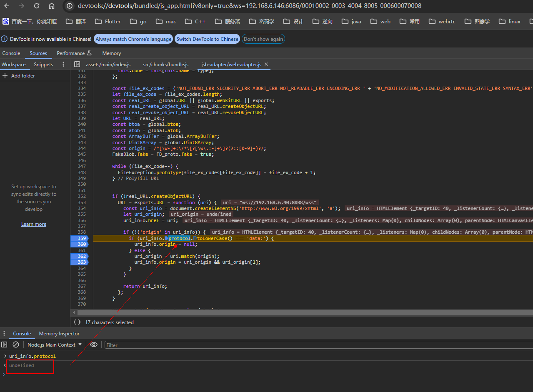Switch to the Snippets navigator tab
533x392 pixels.
click(43, 65)
